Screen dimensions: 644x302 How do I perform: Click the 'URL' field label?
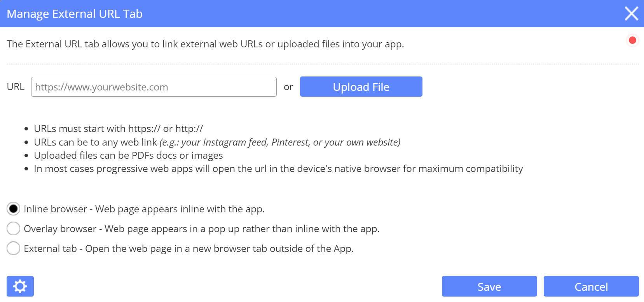pos(16,87)
